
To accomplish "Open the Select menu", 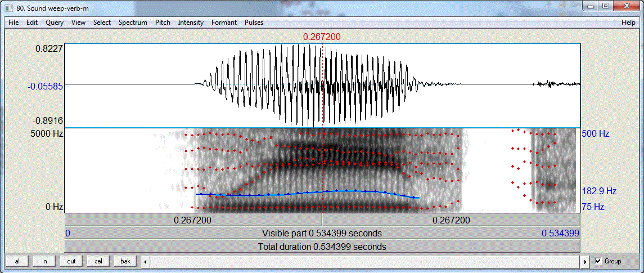I will (102, 23).
